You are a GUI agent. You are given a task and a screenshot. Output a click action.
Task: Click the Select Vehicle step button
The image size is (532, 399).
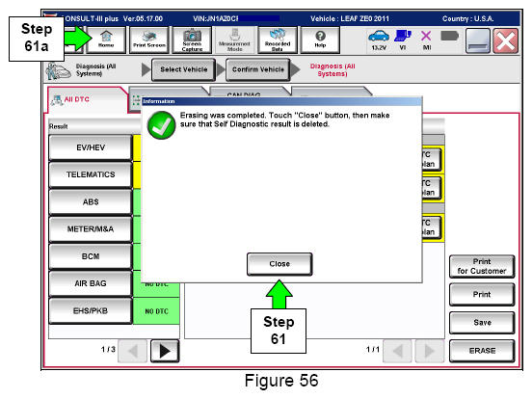(183, 69)
